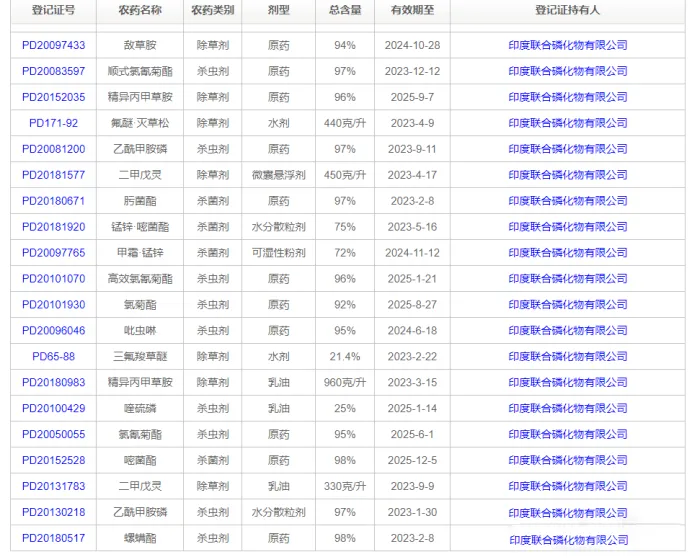The height and width of the screenshot is (558, 693).
Task: Select the 敌草胺 pesticide name cell
Action: click(140, 45)
